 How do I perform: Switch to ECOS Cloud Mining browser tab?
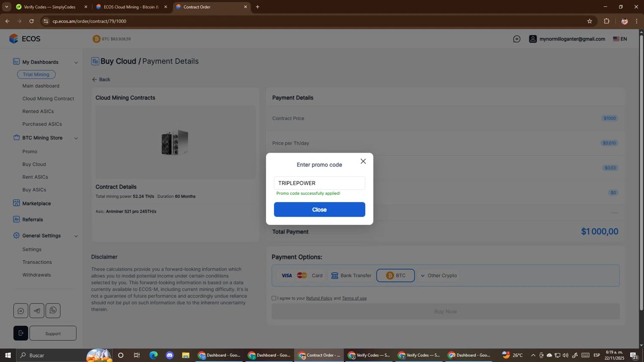131,7
